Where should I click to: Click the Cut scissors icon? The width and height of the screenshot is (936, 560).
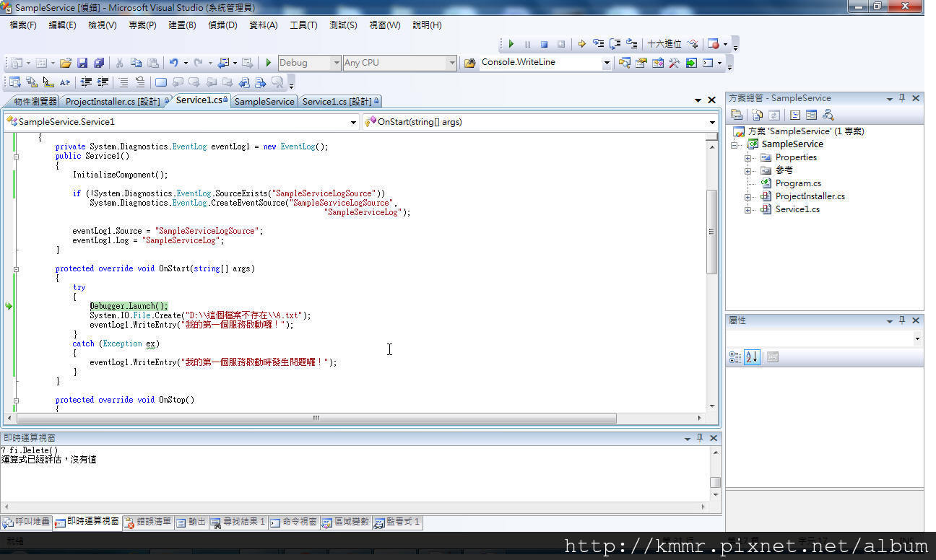point(119,63)
